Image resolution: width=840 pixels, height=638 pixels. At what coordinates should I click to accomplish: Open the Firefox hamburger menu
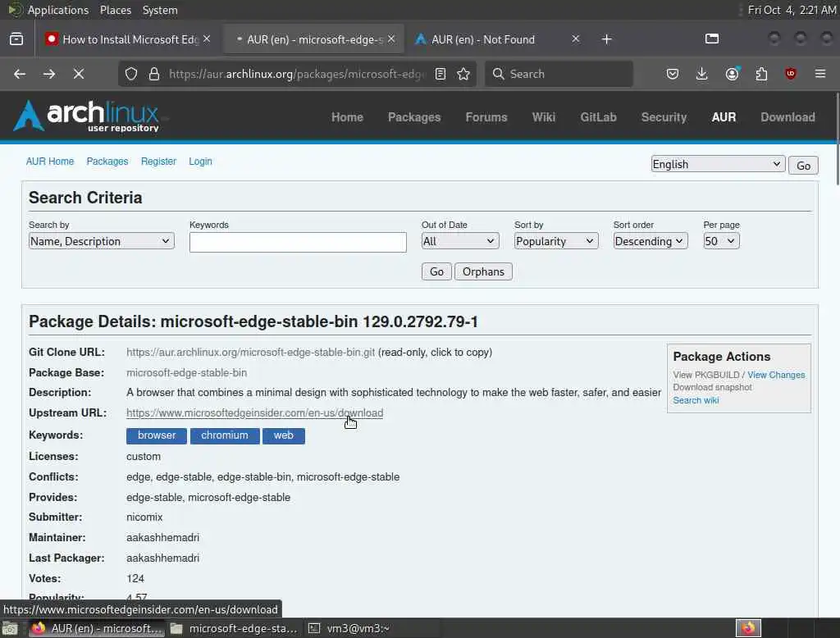[x=820, y=74]
